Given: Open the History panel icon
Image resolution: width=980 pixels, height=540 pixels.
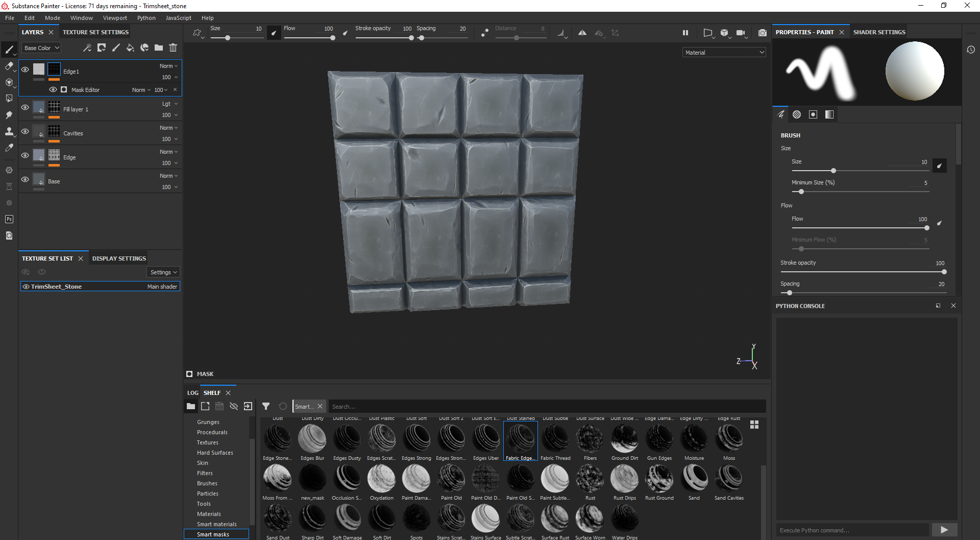Looking at the screenshot, I should (x=971, y=50).
